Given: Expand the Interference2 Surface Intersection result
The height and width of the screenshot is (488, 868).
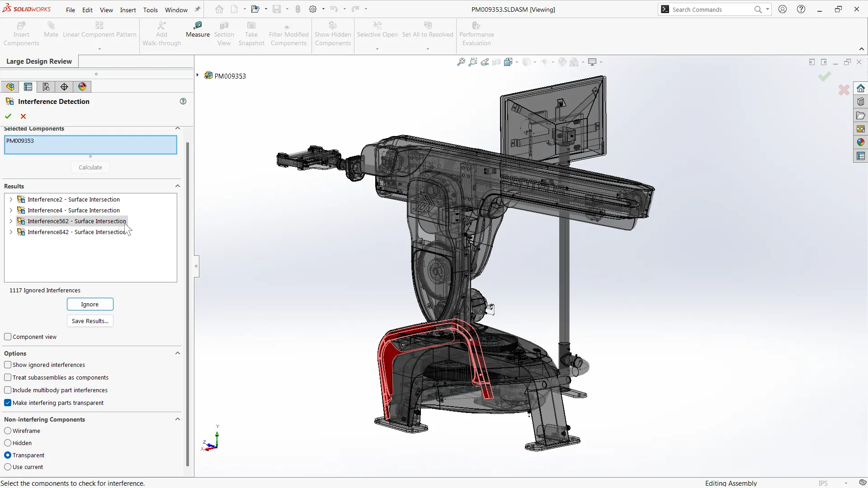Looking at the screenshot, I should [x=11, y=200].
